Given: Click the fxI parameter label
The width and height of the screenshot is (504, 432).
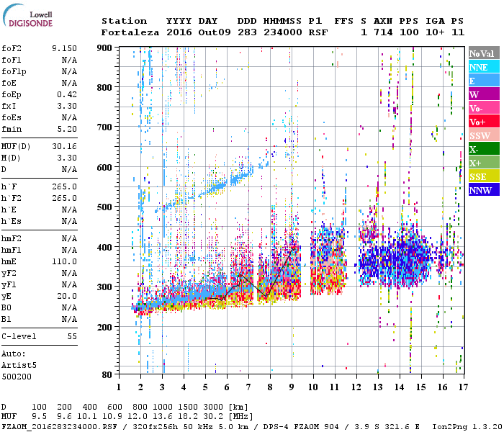Looking at the screenshot, I should (9, 106).
